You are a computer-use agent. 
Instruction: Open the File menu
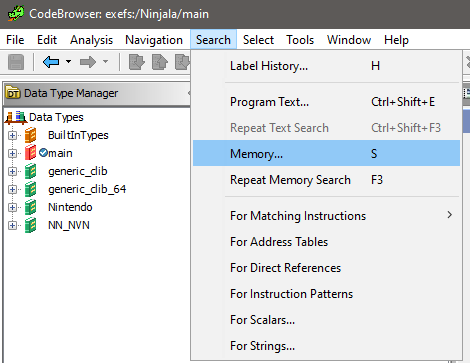point(15,40)
